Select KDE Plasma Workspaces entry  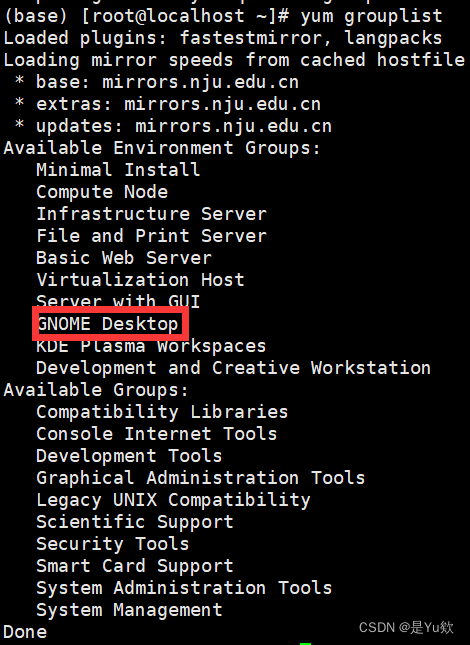[x=151, y=346]
